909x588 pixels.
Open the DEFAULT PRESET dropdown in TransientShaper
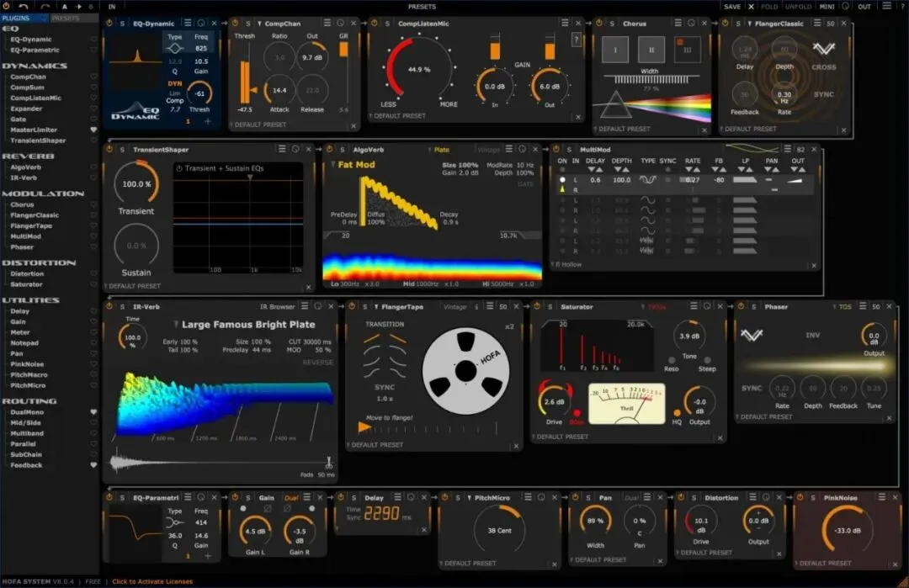(x=132, y=286)
